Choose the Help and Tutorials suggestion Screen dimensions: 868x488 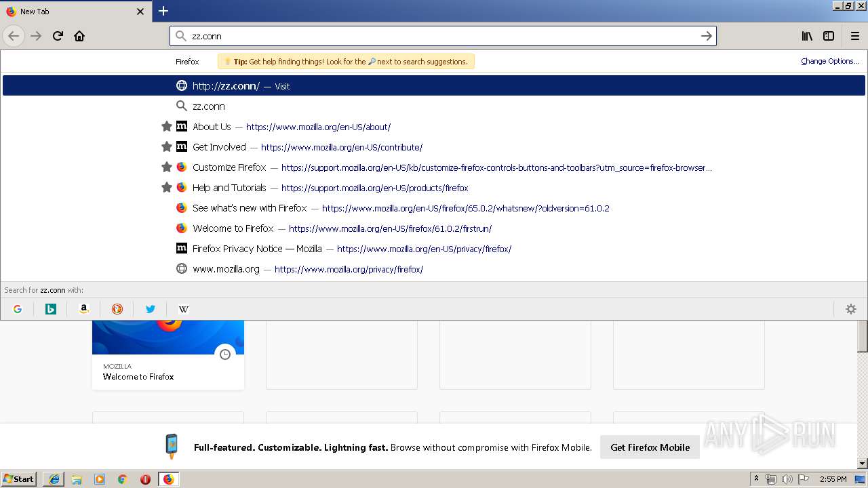point(434,188)
